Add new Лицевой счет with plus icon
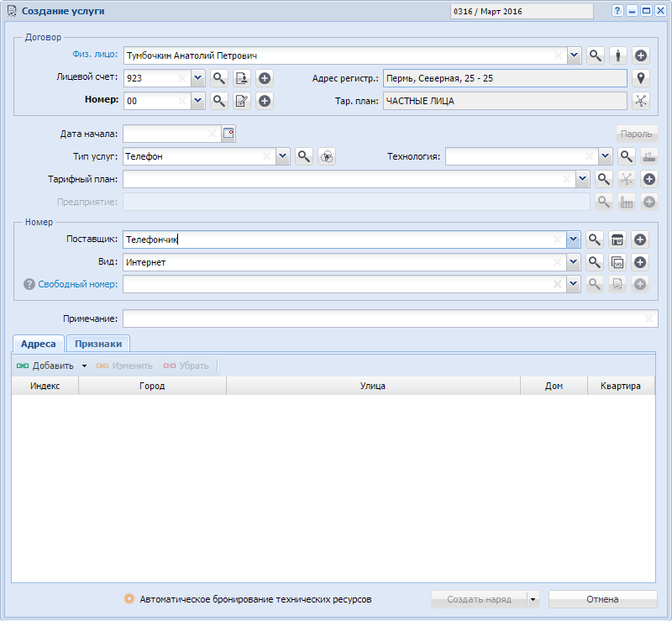This screenshot has height=621, width=672. [265, 78]
